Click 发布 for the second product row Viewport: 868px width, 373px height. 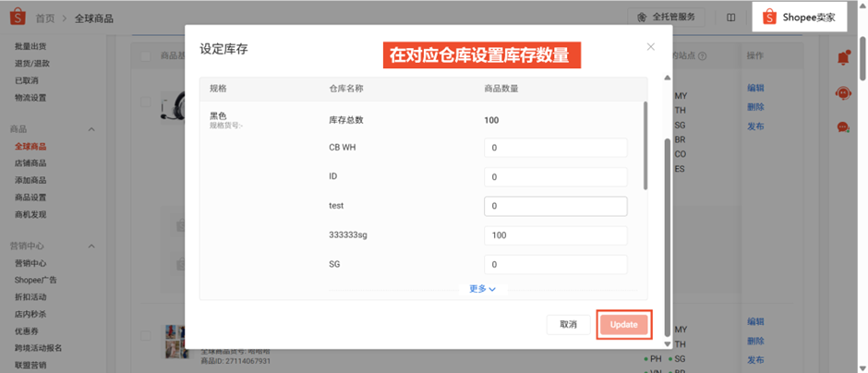click(755, 360)
